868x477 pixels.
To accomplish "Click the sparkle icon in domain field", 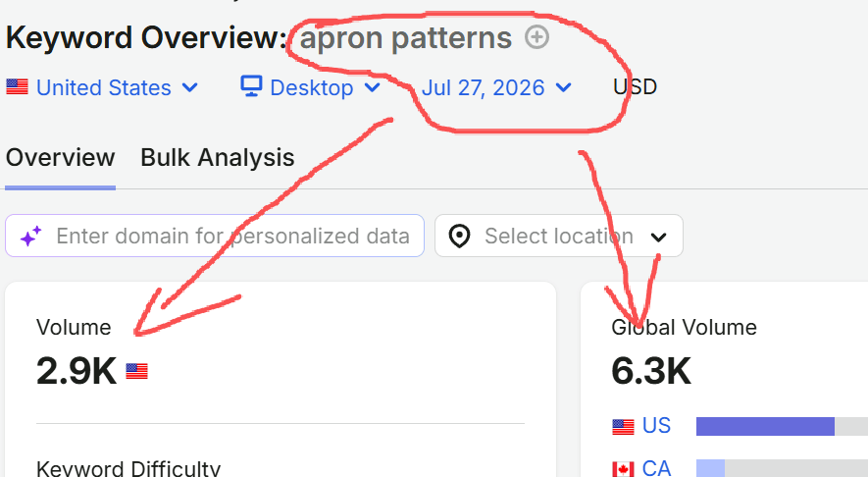I will coord(30,236).
